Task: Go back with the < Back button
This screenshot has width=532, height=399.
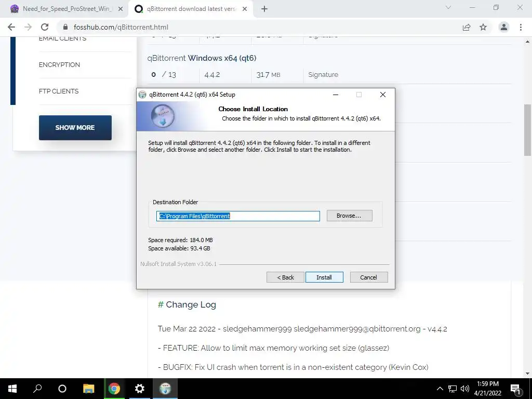Action: 285,277
